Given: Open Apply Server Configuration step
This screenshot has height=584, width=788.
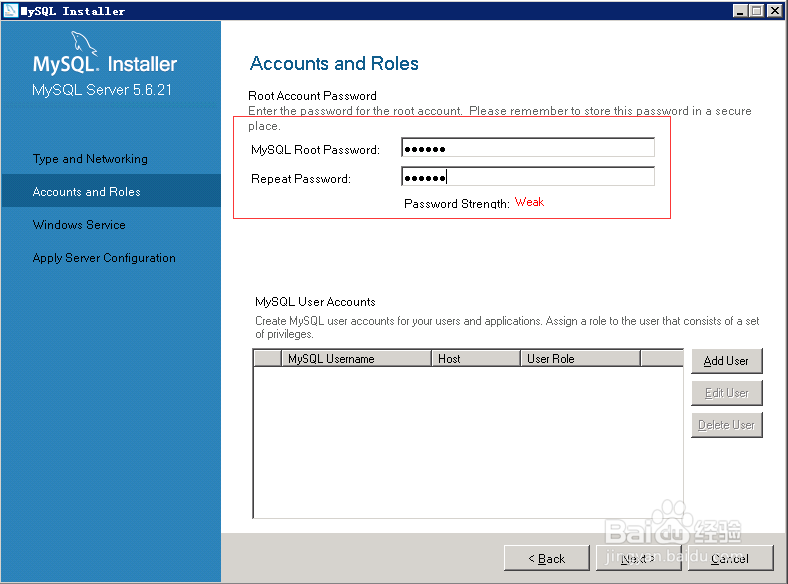Looking at the screenshot, I should (x=104, y=258).
